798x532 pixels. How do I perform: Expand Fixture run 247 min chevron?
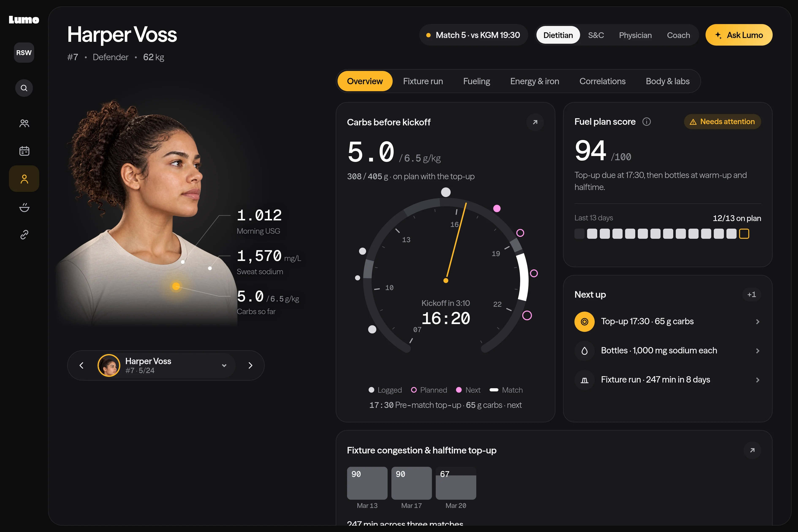pos(758,380)
